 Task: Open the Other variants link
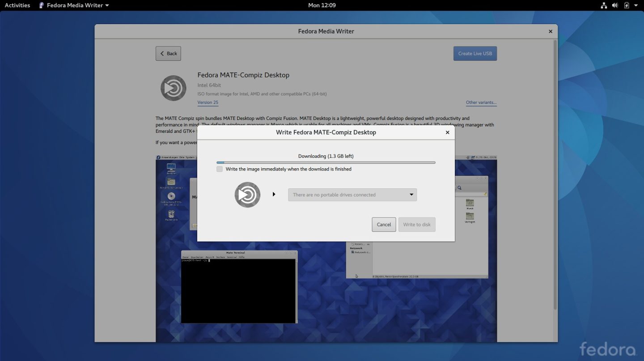(x=481, y=102)
